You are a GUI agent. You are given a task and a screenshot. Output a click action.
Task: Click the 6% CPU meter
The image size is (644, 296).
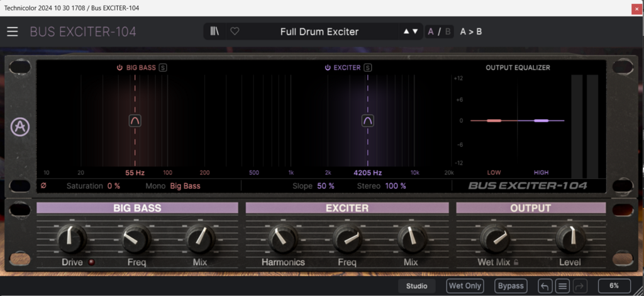pos(614,286)
